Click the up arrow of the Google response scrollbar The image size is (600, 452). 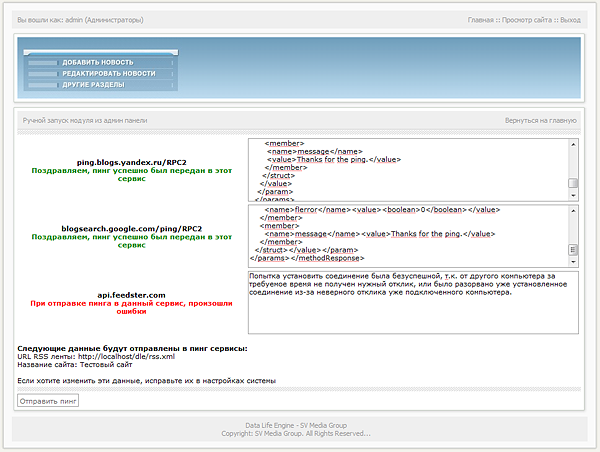573,210
